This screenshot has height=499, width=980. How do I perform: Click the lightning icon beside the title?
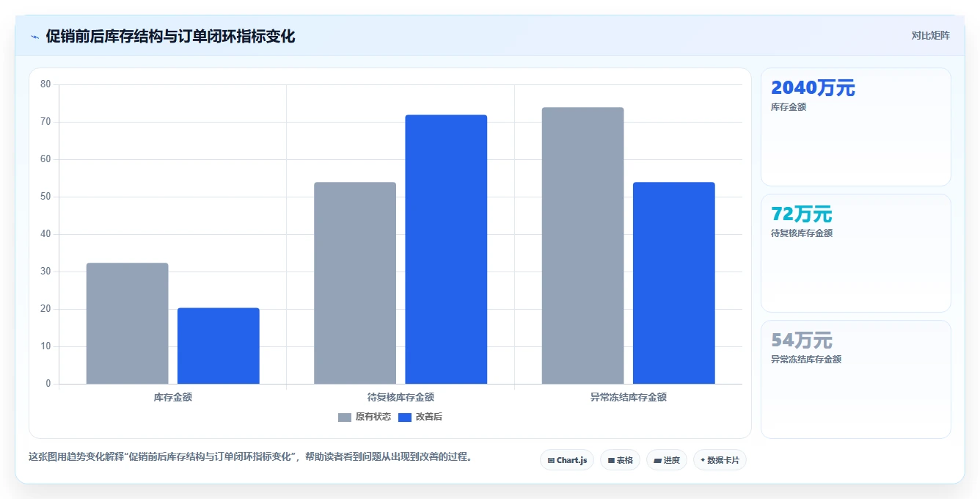35,36
